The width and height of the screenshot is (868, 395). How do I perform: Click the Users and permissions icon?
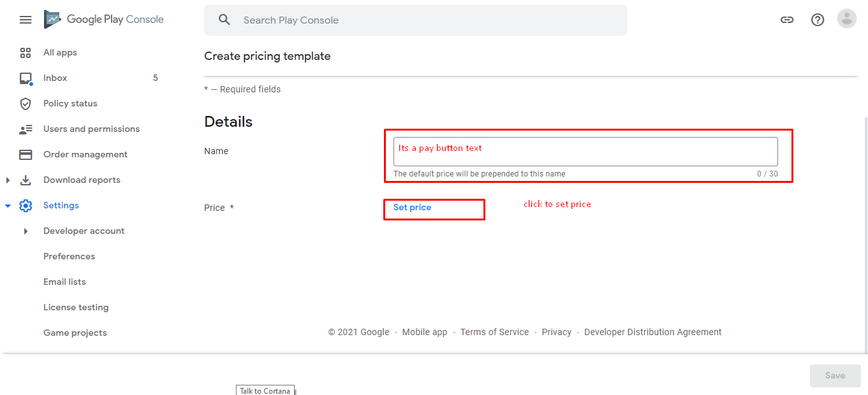pos(26,129)
